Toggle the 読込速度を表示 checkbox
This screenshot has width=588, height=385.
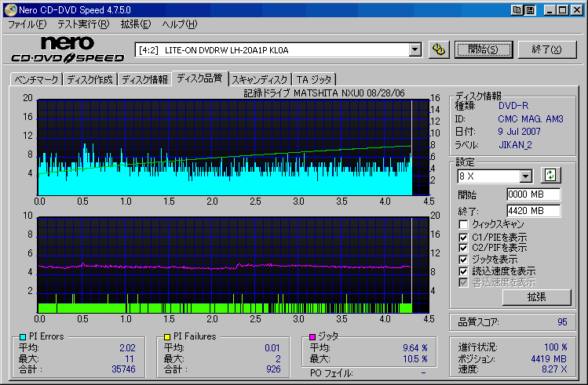point(463,271)
